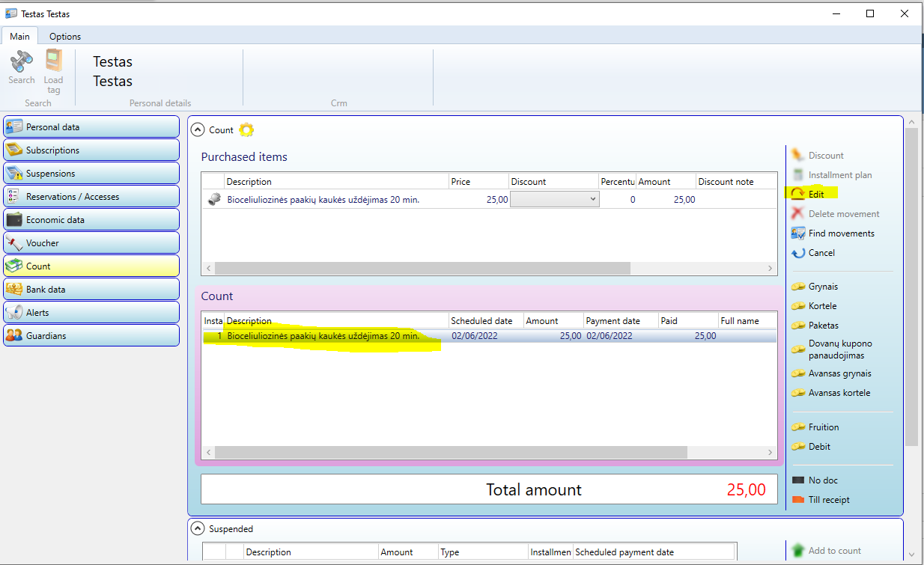The image size is (924, 565).
Task: Choose the Avansas grynais payment icon
Action: (798, 373)
